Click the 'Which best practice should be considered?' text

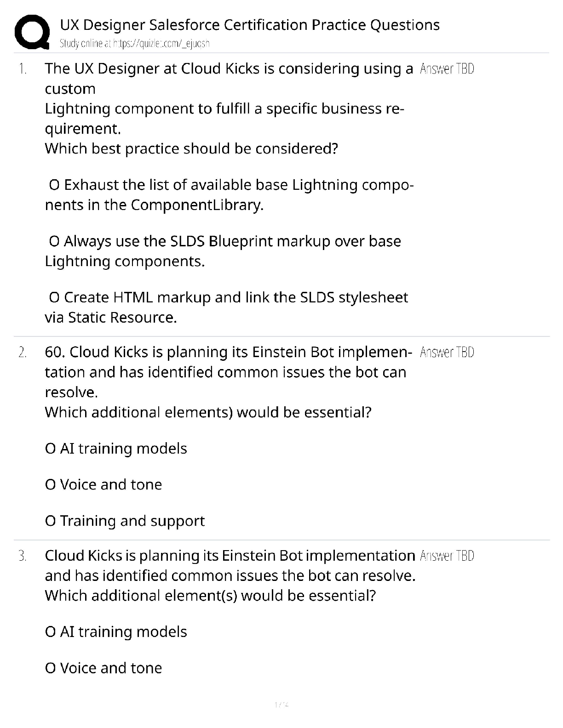coord(191,149)
